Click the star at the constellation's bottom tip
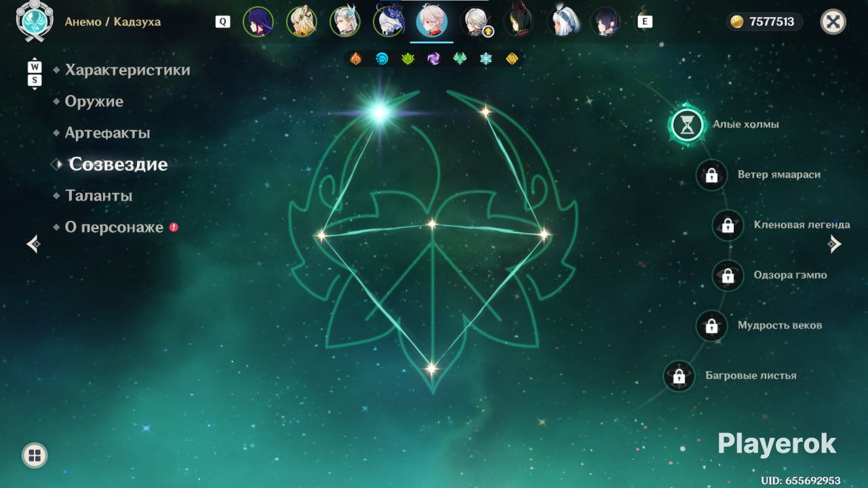 431,369
